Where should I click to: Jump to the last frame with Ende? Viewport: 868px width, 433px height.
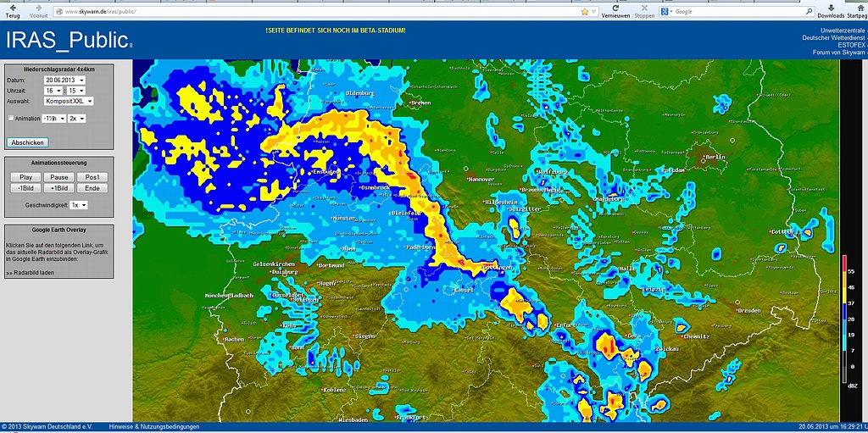click(92, 188)
